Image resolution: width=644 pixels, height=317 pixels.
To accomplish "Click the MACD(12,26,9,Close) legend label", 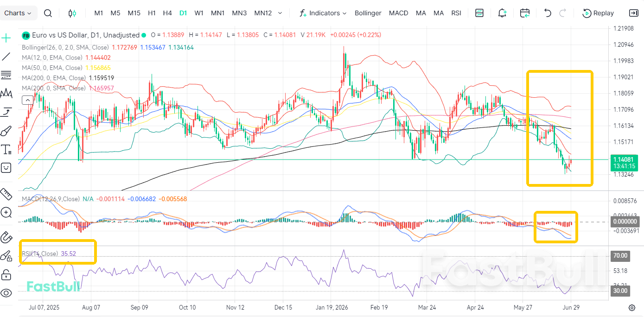I will [x=51, y=199].
